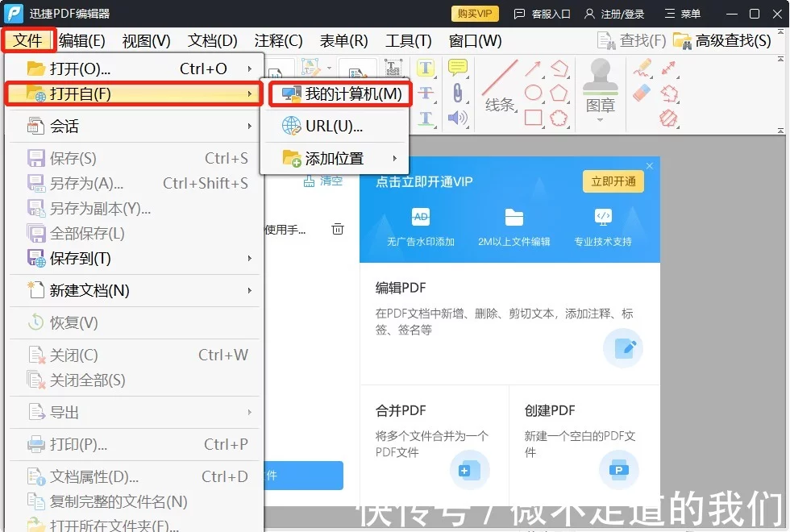Select the ellipse shape tool
The width and height of the screenshot is (790, 532).
click(533, 93)
